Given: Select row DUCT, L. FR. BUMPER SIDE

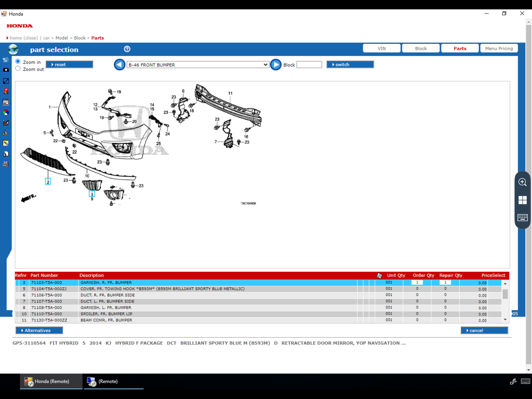Looking at the screenshot, I should (258, 301).
